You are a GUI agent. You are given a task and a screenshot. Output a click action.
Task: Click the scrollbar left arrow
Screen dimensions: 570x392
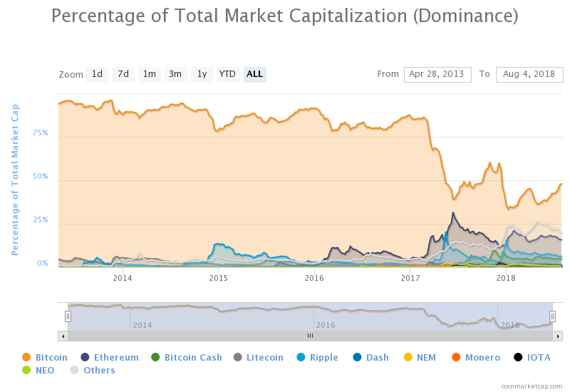click(x=63, y=336)
